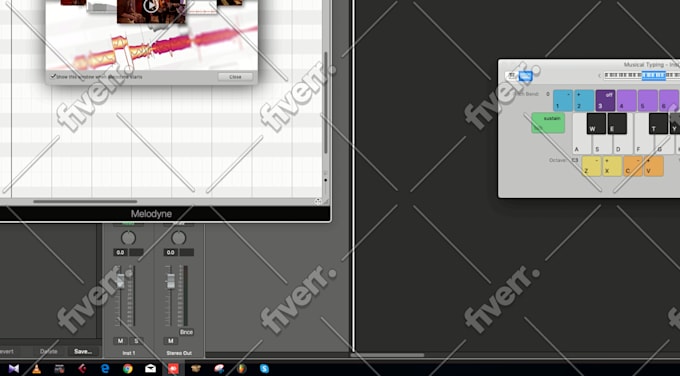Click modulation key 6
Viewport: 680px width, 376px height.
pos(669,101)
